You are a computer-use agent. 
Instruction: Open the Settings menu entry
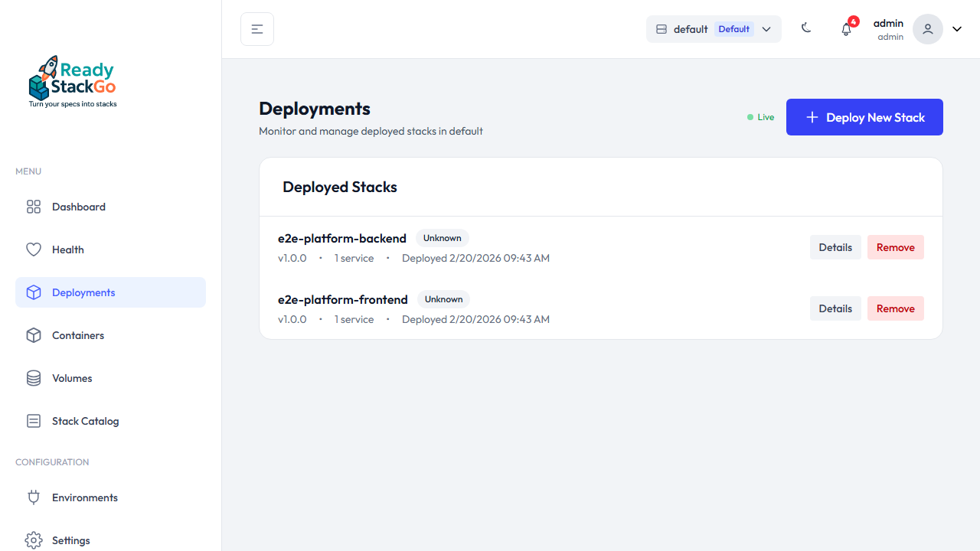point(70,540)
